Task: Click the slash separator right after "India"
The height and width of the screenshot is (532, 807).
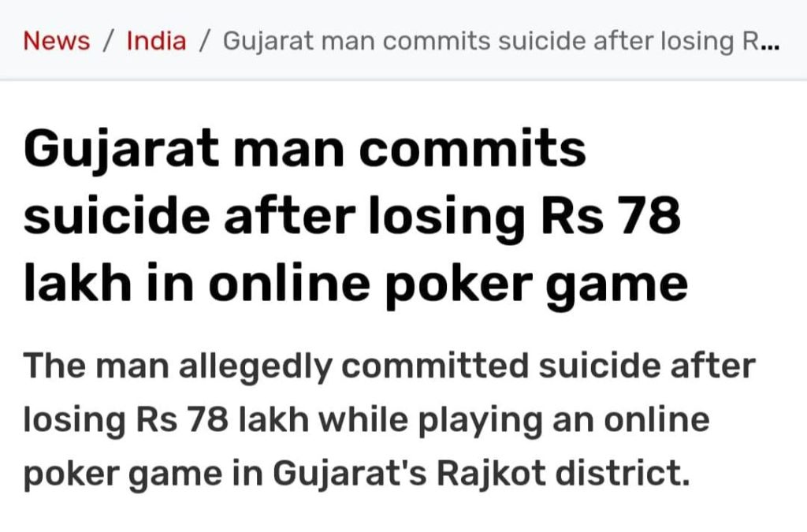Action: click(x=205, y=40)
